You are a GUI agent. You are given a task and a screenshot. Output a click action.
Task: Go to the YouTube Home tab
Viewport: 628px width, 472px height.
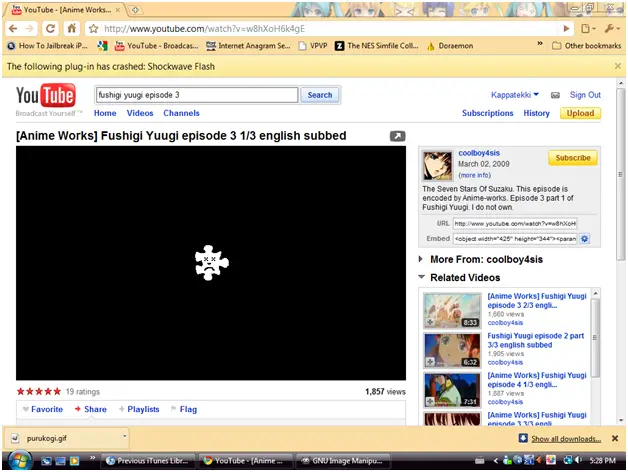pos(105,113)
